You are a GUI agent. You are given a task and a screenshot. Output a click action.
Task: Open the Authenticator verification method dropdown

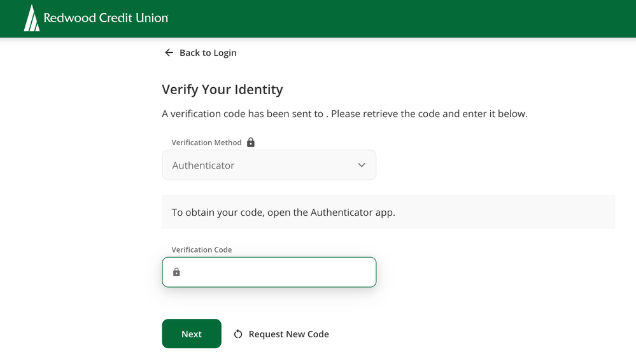click(x=269, y=165)
